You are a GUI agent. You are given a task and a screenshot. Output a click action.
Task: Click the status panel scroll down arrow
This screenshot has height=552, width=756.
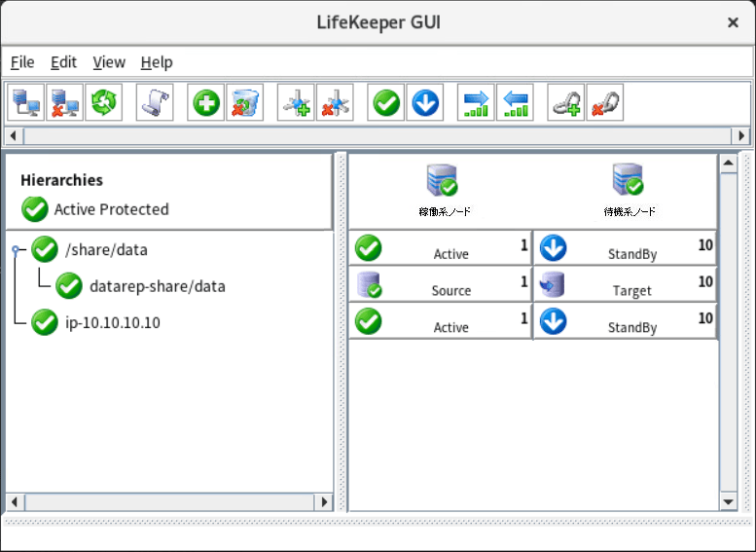[728, 501]
